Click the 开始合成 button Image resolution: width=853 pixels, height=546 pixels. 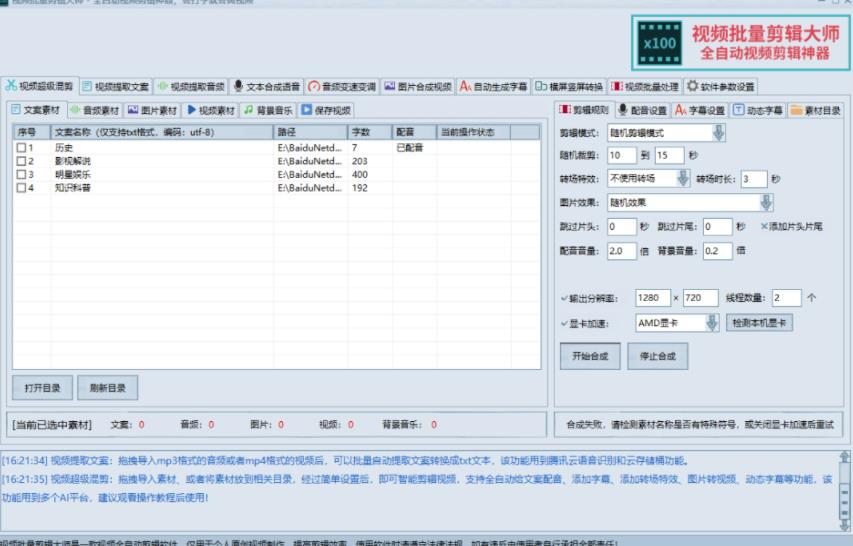click(x=590, y=356)
